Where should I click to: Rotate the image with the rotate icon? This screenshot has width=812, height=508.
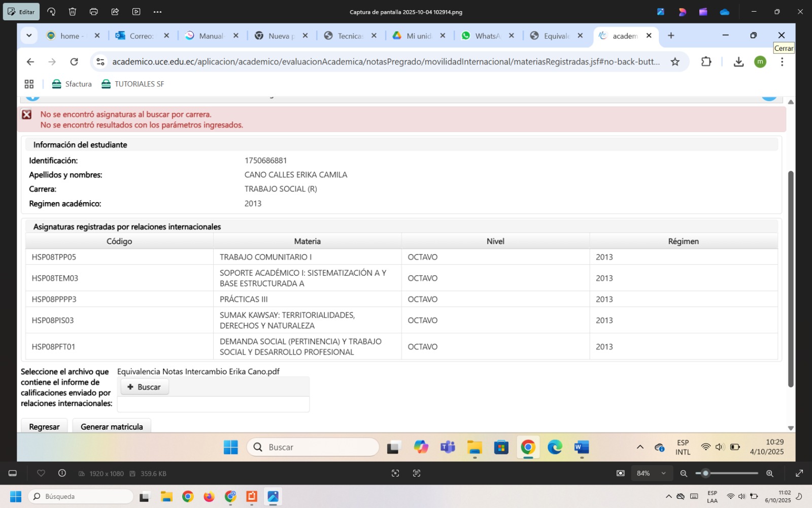[51, 12]
